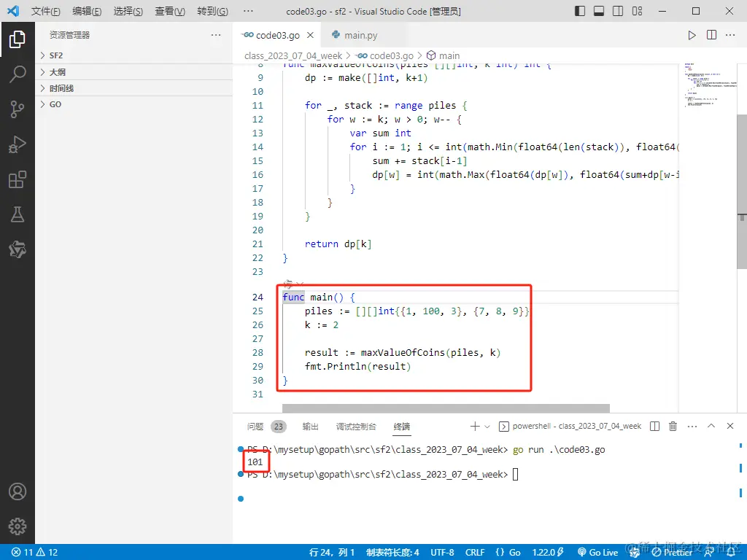The image size is (747, 560).
Task: Switch to the 问题 problems tab
Action: [255, 427]
